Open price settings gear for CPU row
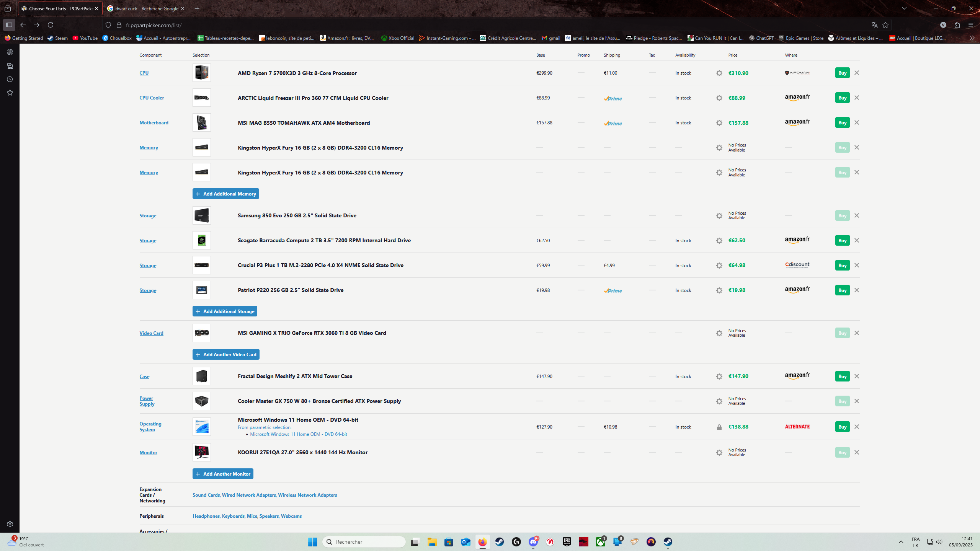 [x=719, y=73]
